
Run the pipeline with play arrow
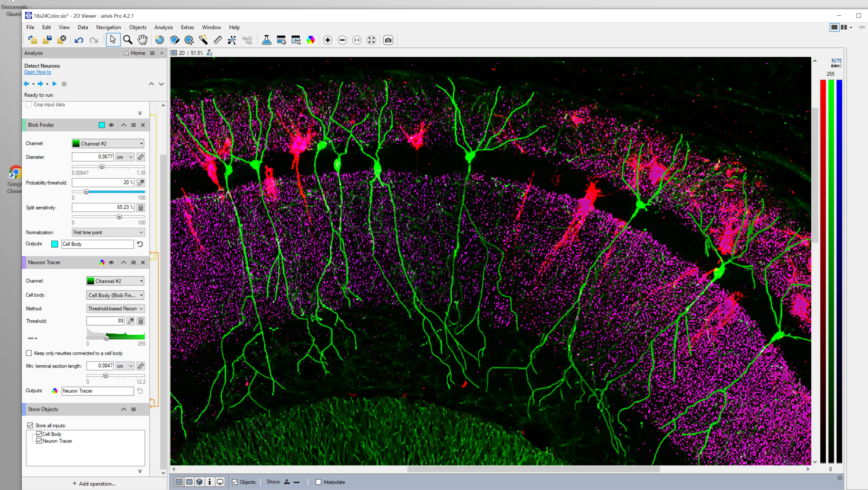click(x=55, y=84)
